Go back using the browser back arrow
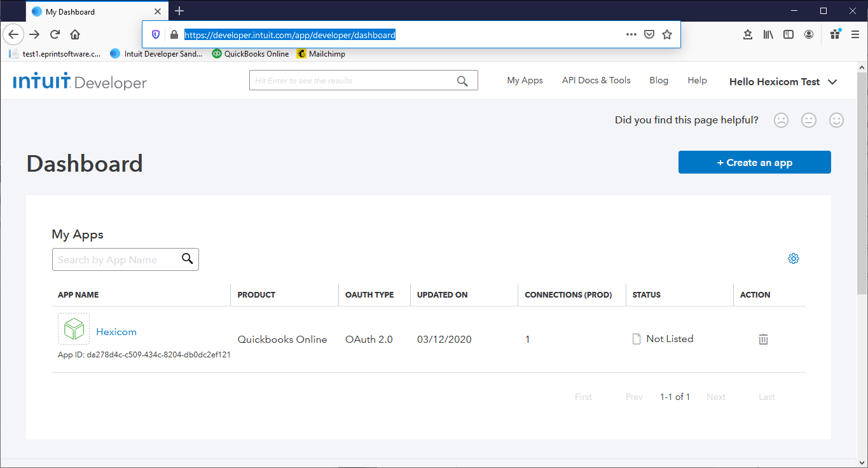The height and width of the screenshot is (468, 868). (x=14, y=34)
